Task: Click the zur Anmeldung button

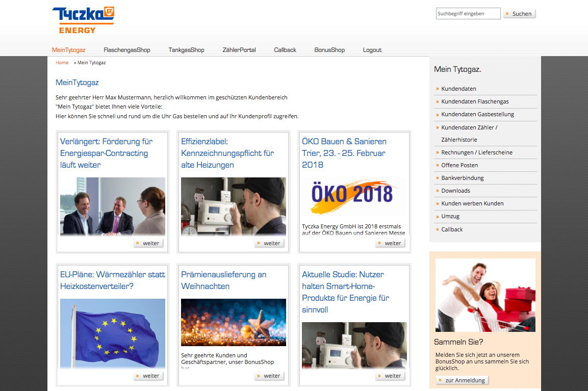Action: coord(462,380)
